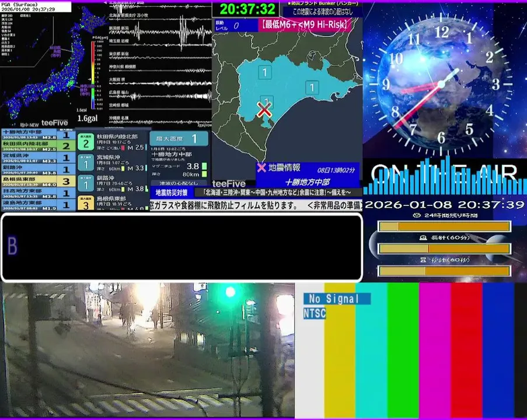The width and height of the screenshot is (527, 420).
Task: Click the teeFive logo under the Japan PGA map
Action: (x=55, y=123)
